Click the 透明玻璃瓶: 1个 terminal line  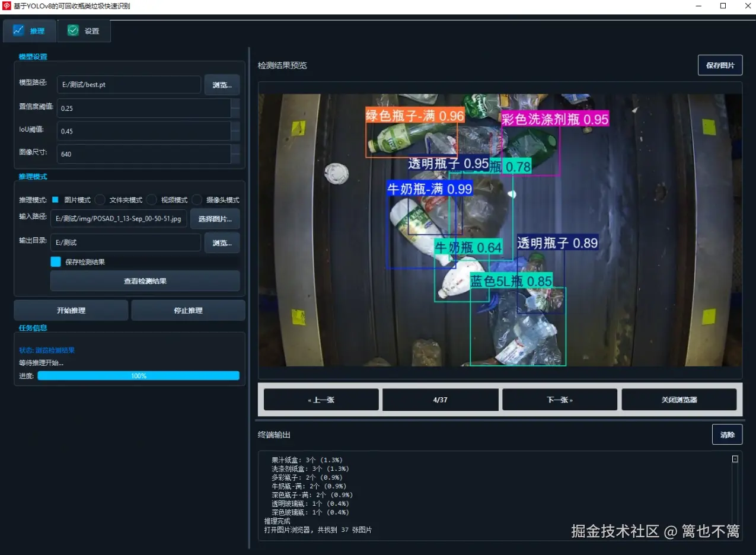pos(310,503)
